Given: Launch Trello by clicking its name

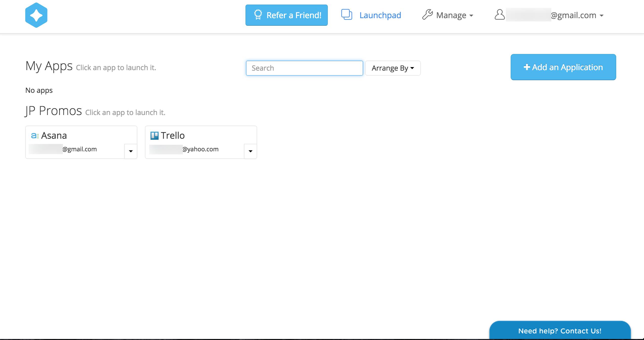Looking at the screenshot, I should (173, 136).
